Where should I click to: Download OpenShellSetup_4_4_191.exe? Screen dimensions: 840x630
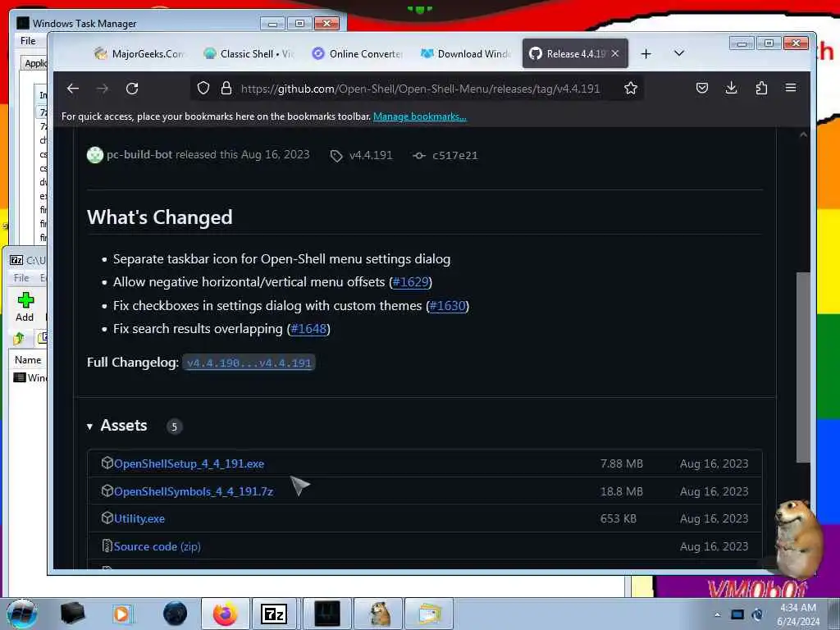coord(189,463)
